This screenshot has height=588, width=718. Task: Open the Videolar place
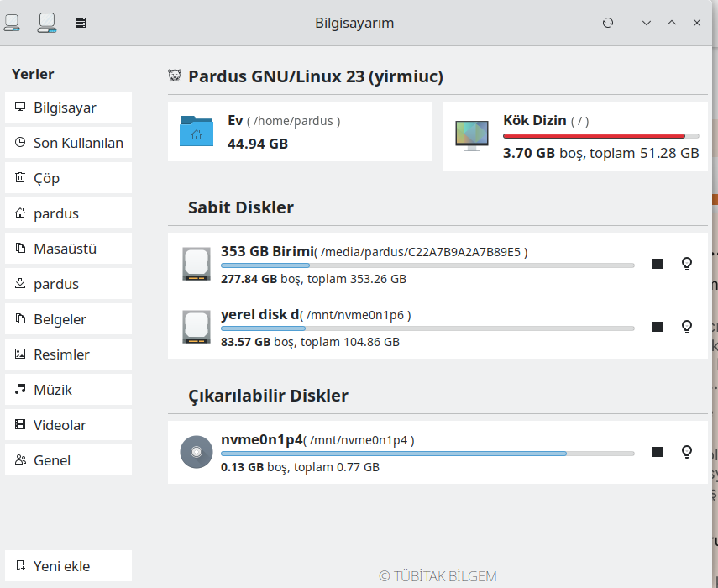pyautogui.click(x=68, y=425)
